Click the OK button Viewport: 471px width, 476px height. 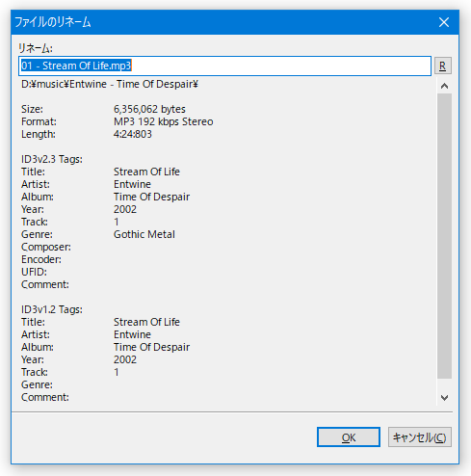click(349, 437)
